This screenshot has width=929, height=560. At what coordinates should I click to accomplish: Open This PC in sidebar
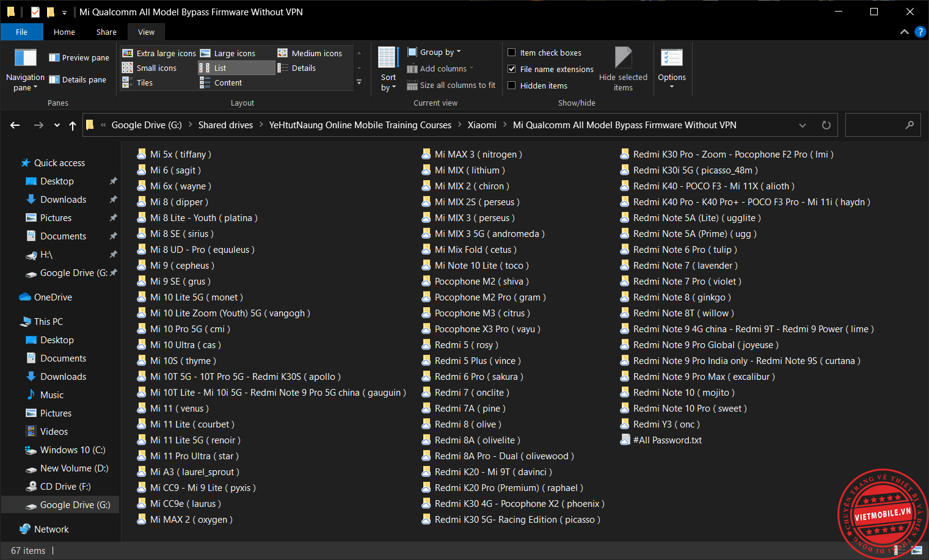[x=42, y=322]
